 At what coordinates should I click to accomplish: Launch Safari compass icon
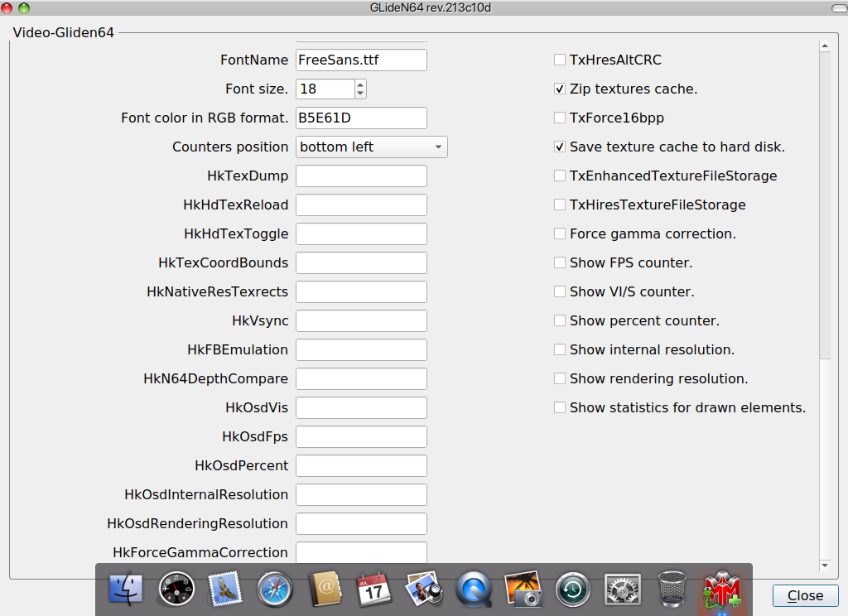point(275,590)
